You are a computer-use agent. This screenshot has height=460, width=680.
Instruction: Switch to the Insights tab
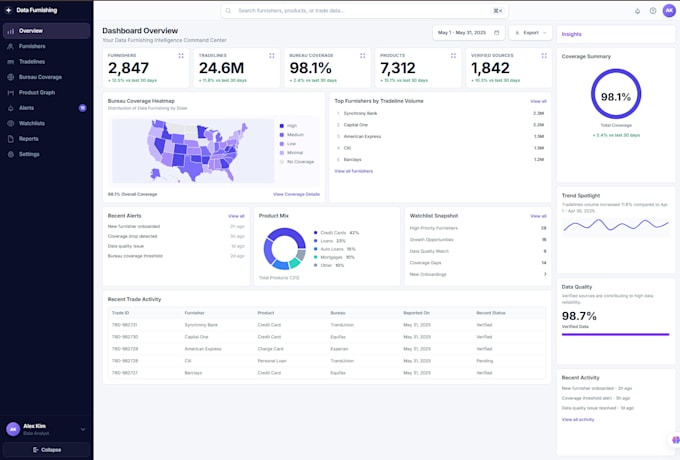(572, 34)
